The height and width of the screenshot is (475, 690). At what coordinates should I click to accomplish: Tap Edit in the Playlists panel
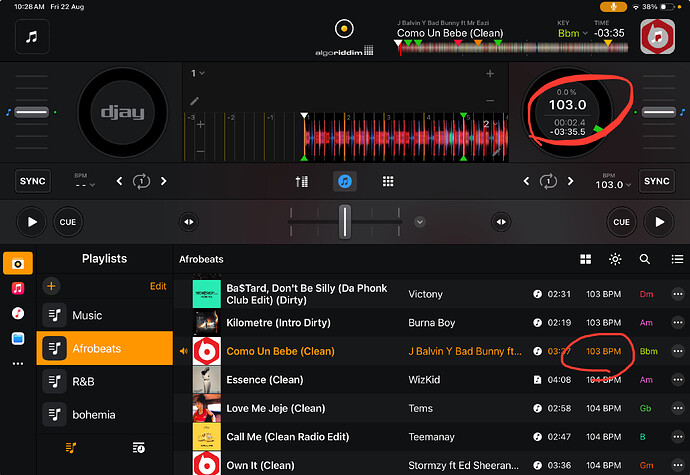click(x=158, y=286)
